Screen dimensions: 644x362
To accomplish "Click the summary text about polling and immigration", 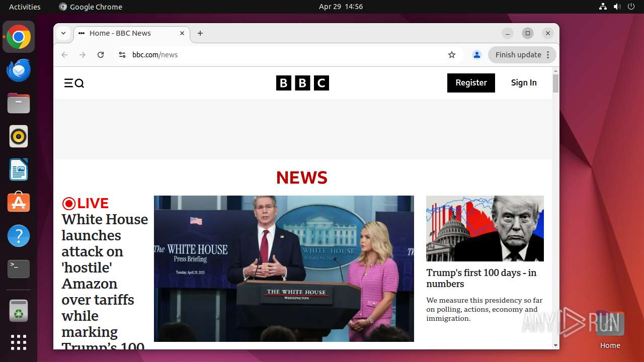I will 484,309.
